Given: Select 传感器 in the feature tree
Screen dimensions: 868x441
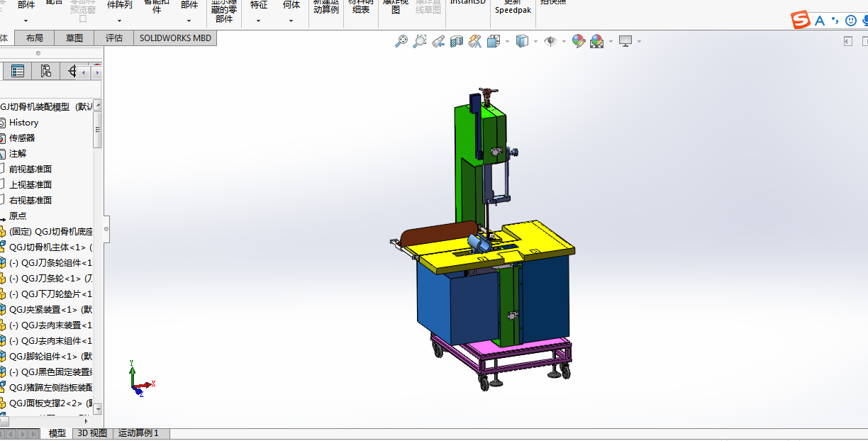Looking at the screenshot, I should click(x=22, y=138).
